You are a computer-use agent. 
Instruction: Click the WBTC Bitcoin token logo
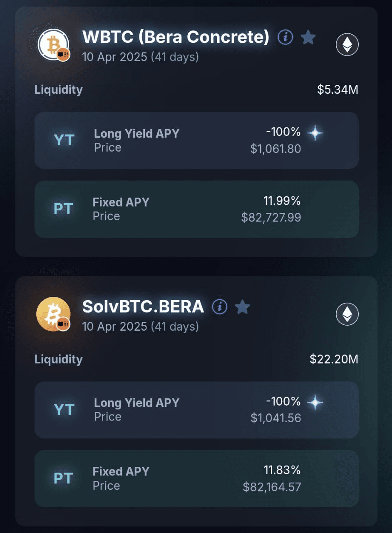click(53, 45)
